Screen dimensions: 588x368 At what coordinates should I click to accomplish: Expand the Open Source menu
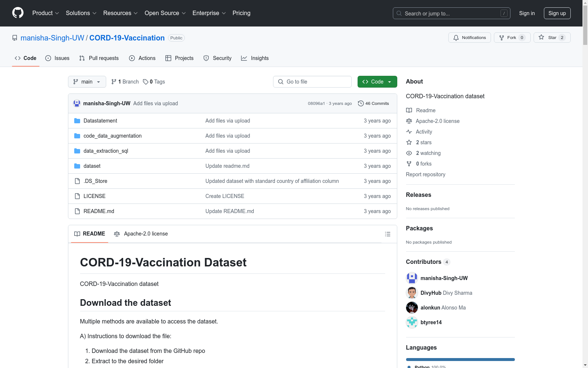[165, 13]
